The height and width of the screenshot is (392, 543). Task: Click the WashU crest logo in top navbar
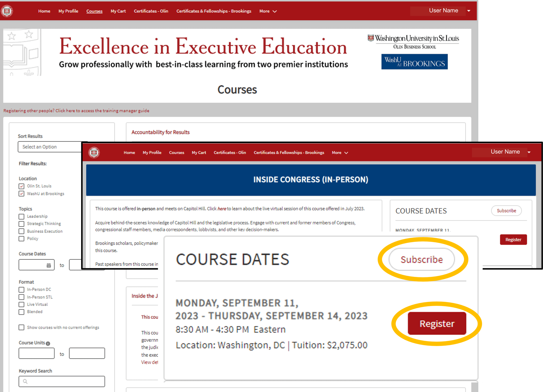pyautogui.click(x=7, y=11)
